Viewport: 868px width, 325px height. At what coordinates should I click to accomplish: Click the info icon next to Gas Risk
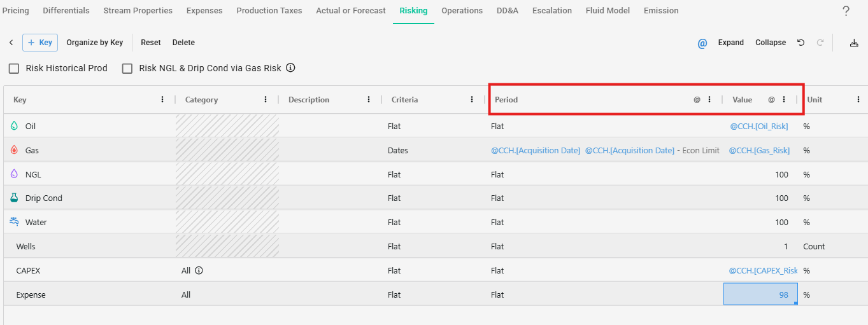click(x=290, y=68)
